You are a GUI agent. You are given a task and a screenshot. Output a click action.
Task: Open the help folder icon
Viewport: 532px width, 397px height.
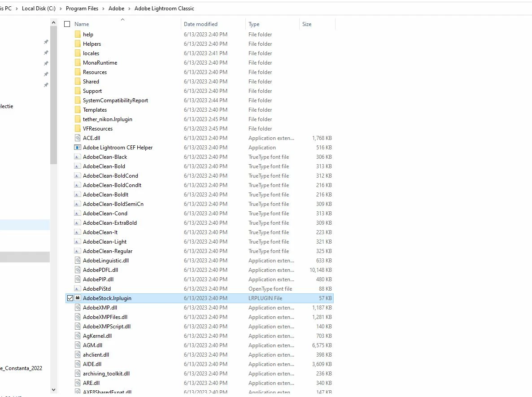pos(78,34)
